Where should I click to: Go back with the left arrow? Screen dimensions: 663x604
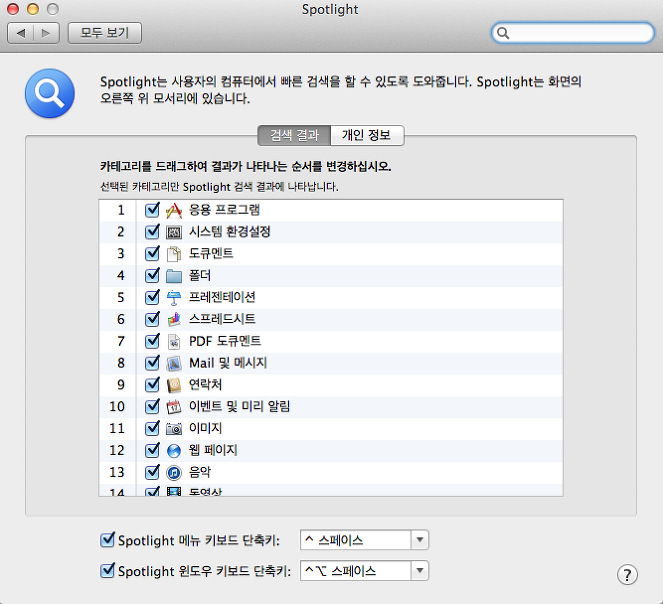pos(21,33)
